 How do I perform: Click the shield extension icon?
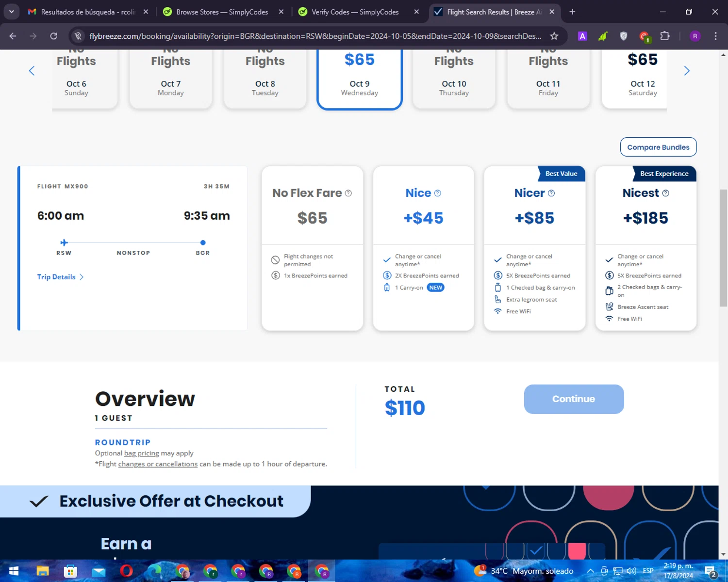click(x=624, y=36)
